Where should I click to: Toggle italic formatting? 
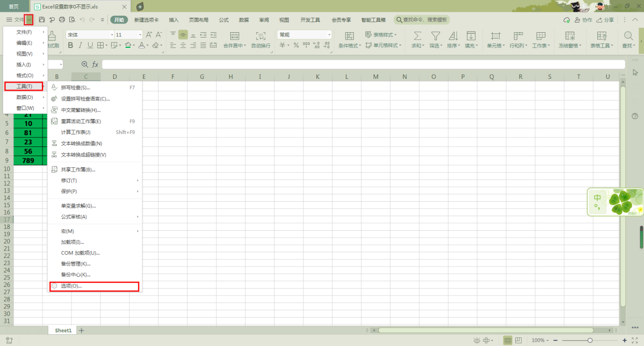[80, 46]
